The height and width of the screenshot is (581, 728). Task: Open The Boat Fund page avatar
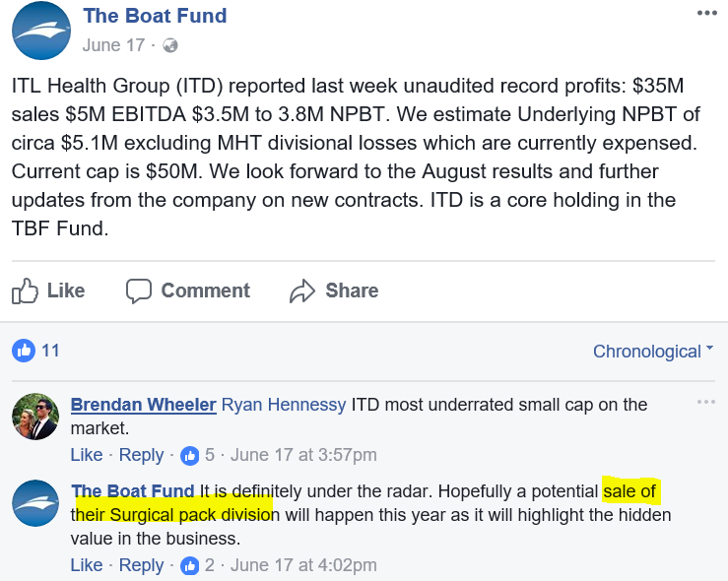(41, 31)
